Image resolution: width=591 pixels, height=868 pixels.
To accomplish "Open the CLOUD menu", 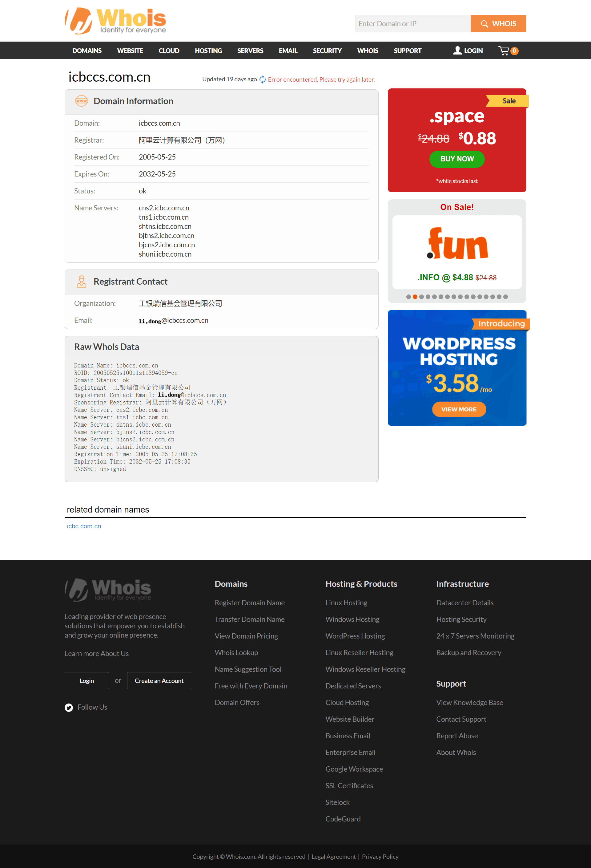I will tap(169, 51).
